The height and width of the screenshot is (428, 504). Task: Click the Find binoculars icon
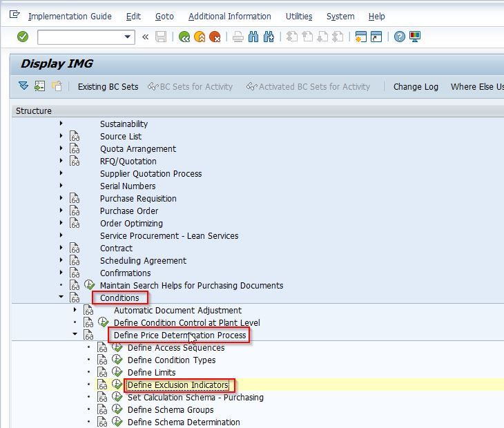coord(253,37)
